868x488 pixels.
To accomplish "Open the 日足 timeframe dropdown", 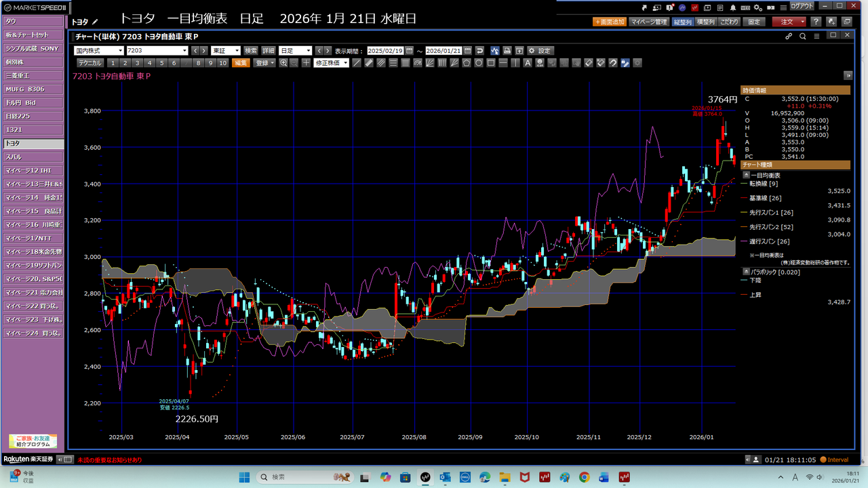I will [295, 51].
